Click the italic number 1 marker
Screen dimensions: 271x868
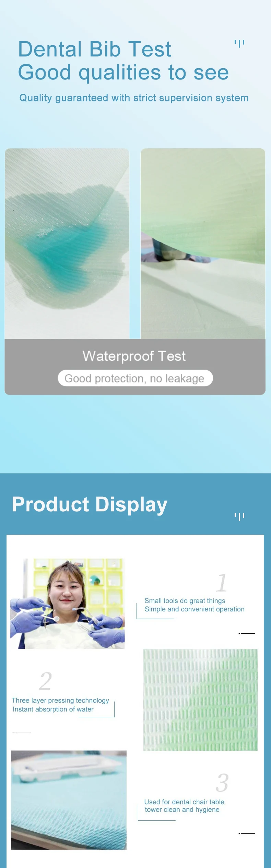coord(222,583)
